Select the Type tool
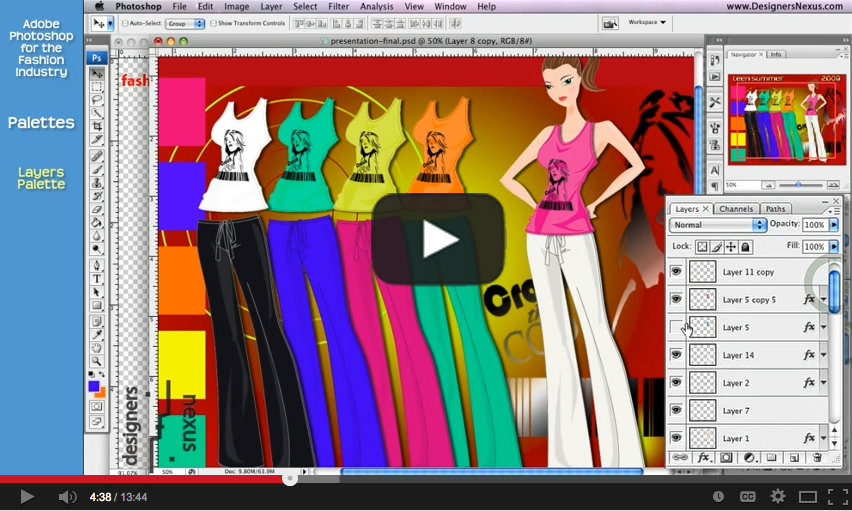This screenshot has width=852, height=511. click(97, 279)
